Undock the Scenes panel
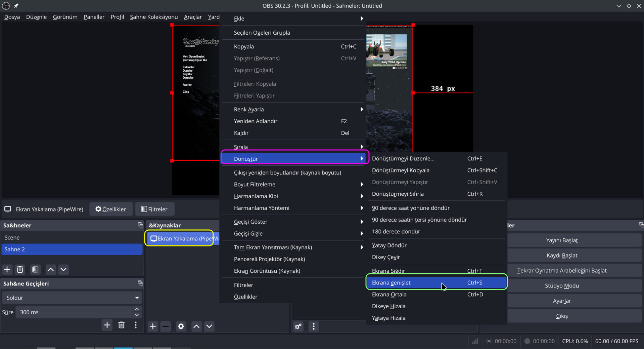Screen dimensions: 644x349 (x=140, y=225)
